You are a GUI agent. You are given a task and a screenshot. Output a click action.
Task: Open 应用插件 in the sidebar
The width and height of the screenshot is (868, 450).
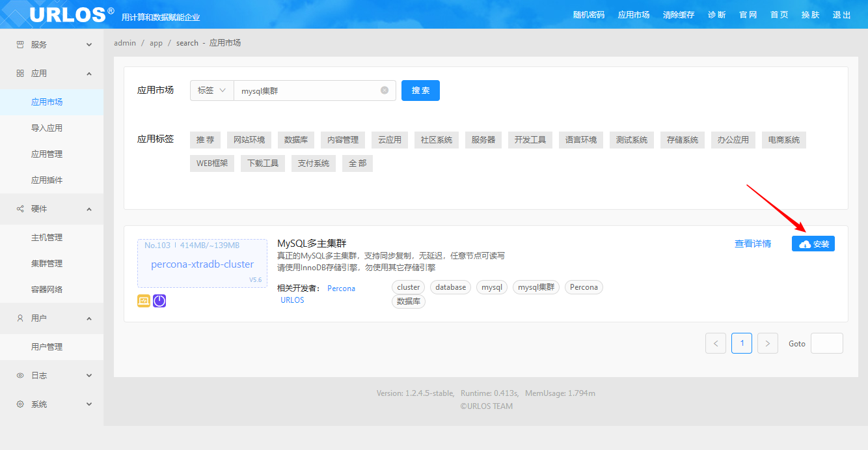pos(47,180)
